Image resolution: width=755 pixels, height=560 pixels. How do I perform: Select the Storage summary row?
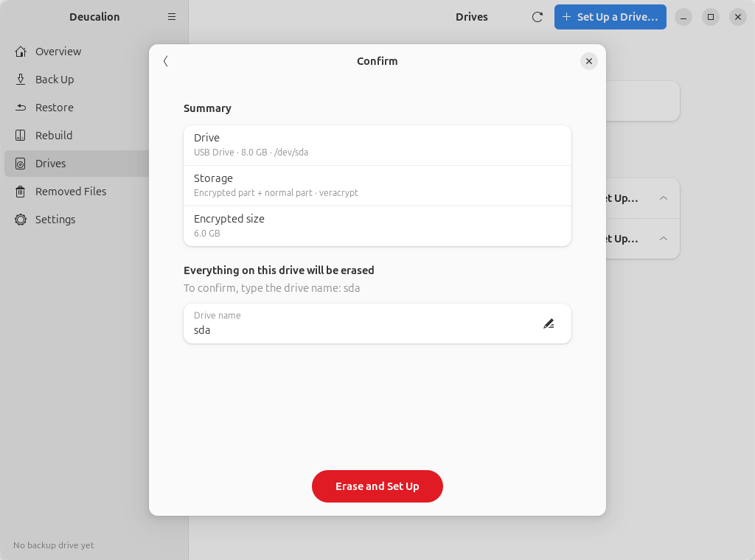pyautogui.click(x=377, y=186)
